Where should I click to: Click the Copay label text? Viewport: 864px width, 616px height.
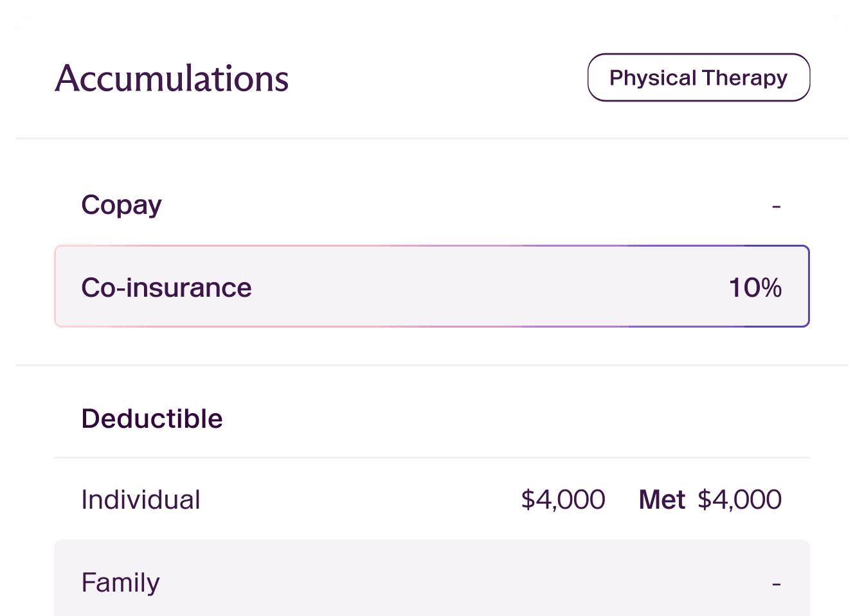[x=122, y=205]
